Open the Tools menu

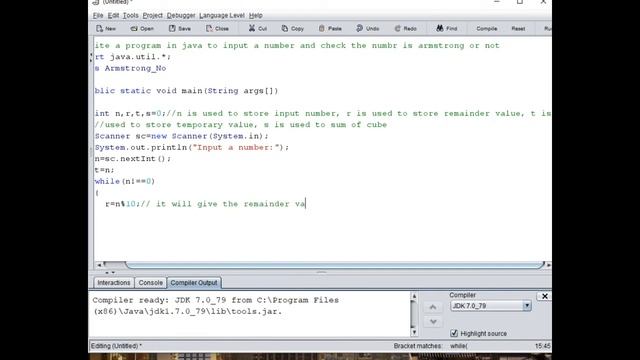pos(131,16)
